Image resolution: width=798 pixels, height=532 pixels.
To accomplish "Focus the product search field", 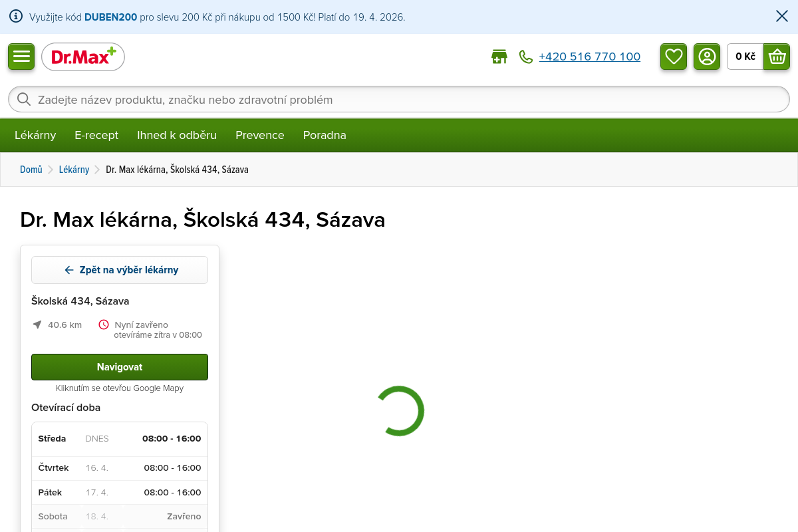I will coord(399,100).
